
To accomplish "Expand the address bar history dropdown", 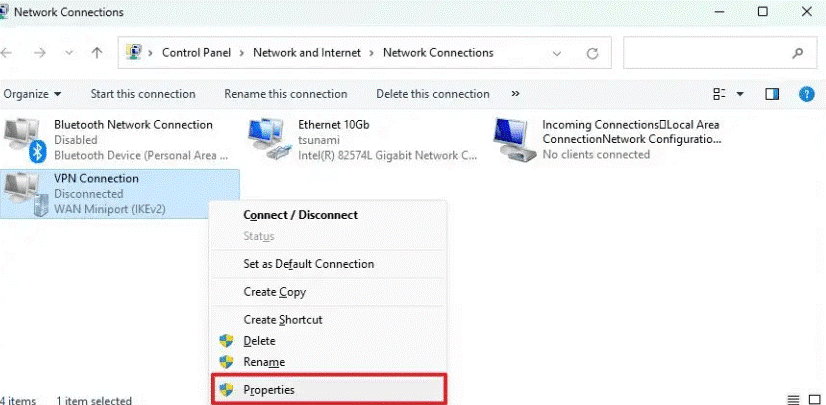I will point(557,53).
